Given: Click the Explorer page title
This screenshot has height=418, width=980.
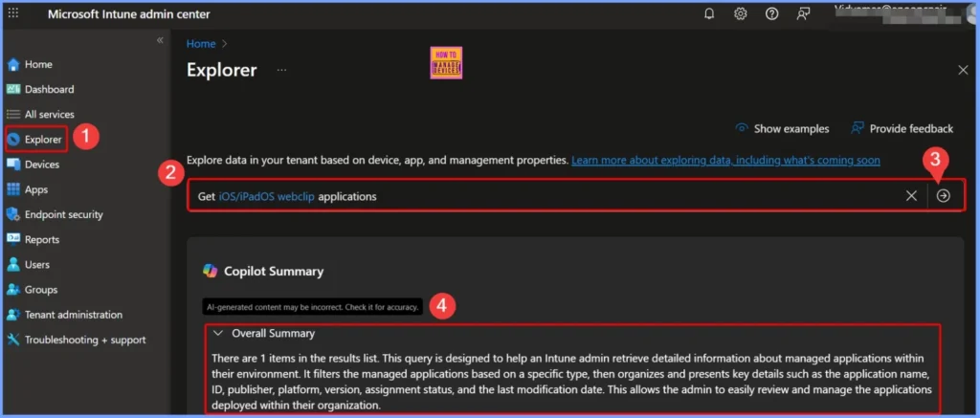Looking at the screenshot, I should [x=222, y=70].
